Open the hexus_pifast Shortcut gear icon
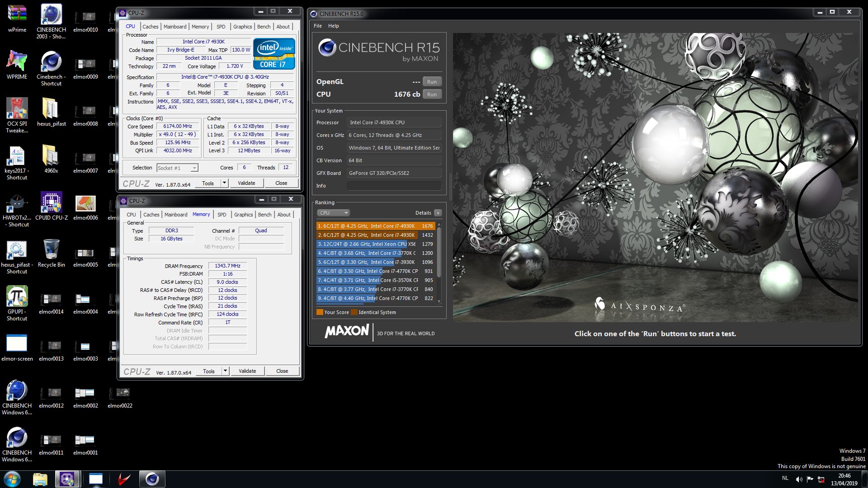This screenshot has height=488, width=868. [x=17, y=256]
